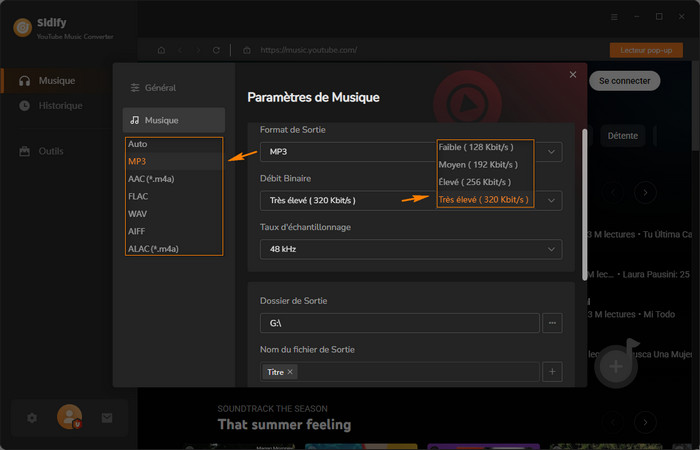Open Historique in the left sidebar
700x450 pixels.
[x=60, y=106]
